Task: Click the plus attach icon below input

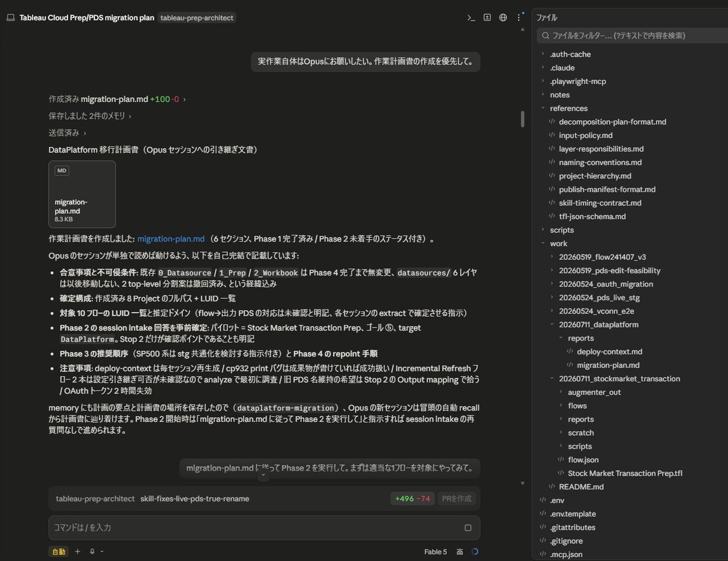Action: pos(77,551)
